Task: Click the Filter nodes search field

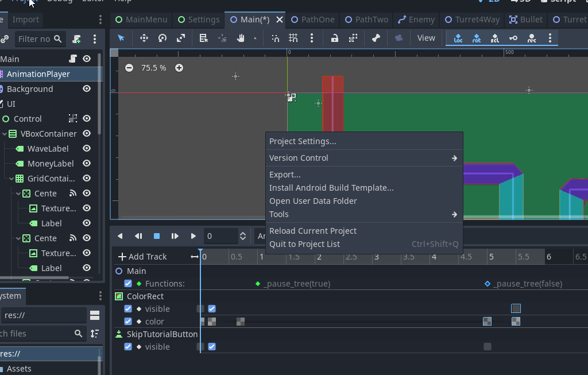Action: (x=40, y=39)
